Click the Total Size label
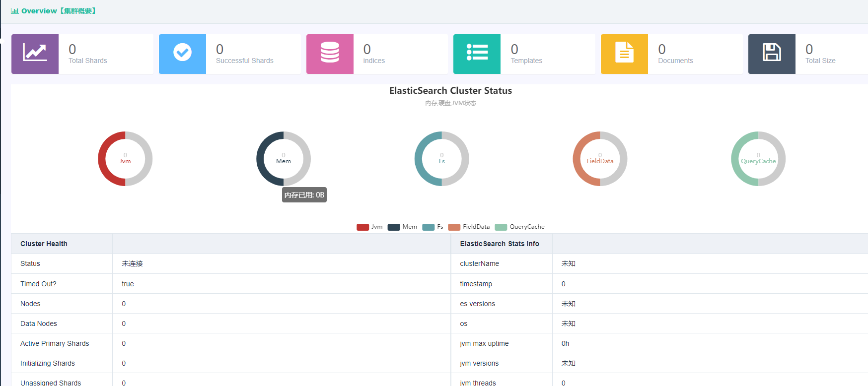The image size is (868, 386). click(820, 61)
